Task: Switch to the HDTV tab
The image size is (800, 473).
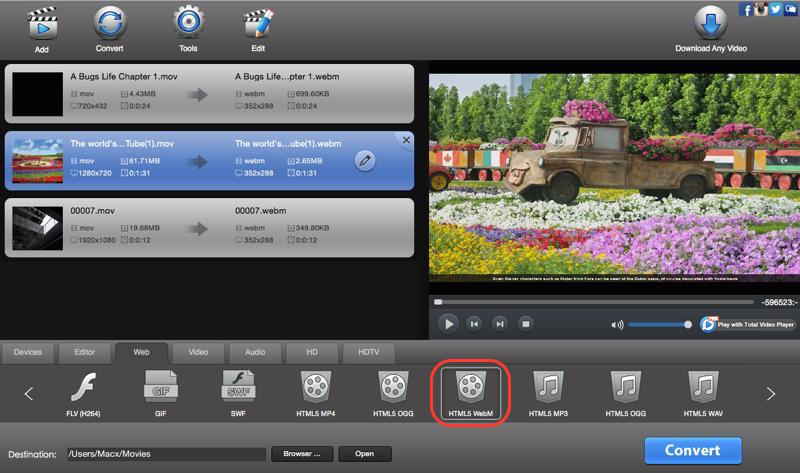Action: 369,353
